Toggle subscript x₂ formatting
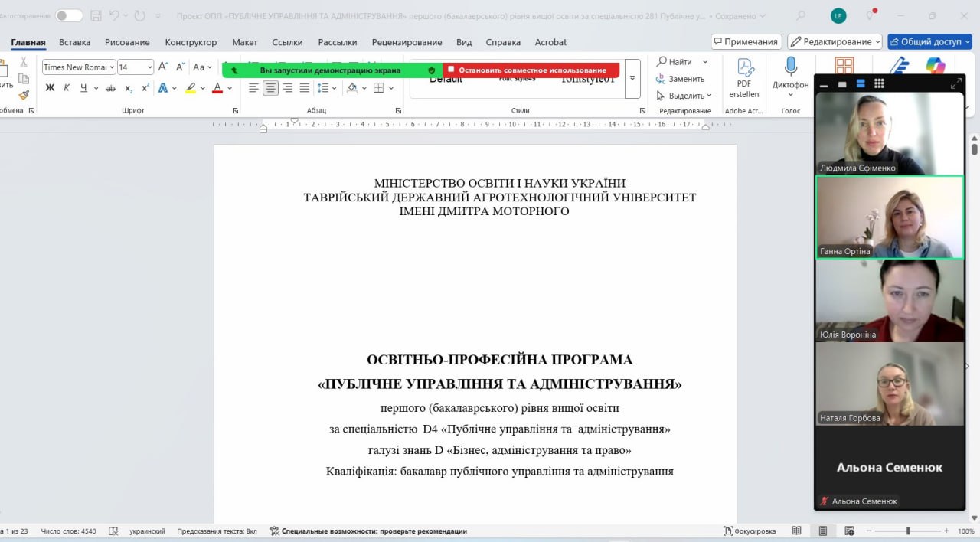 point(129,88)
